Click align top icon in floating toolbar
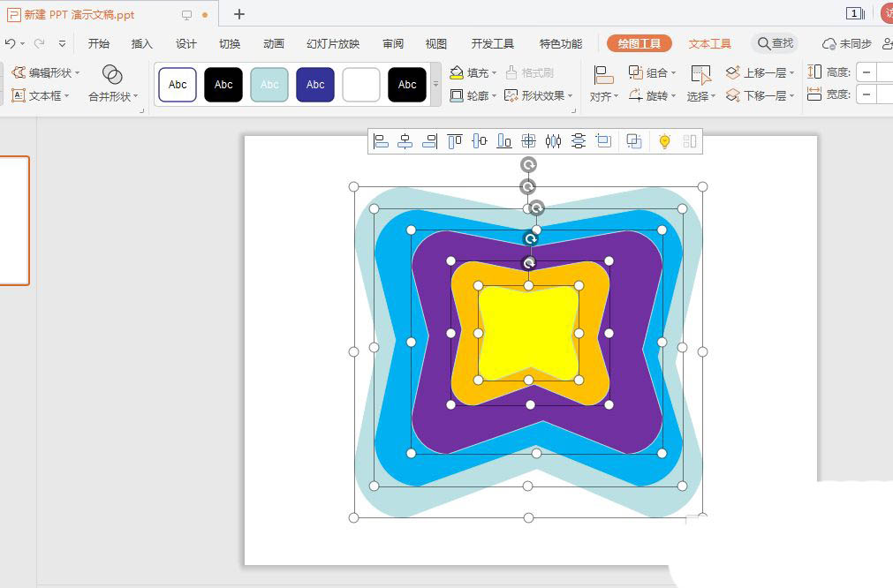Screen dimensions: 893x588 coord(455,141)
